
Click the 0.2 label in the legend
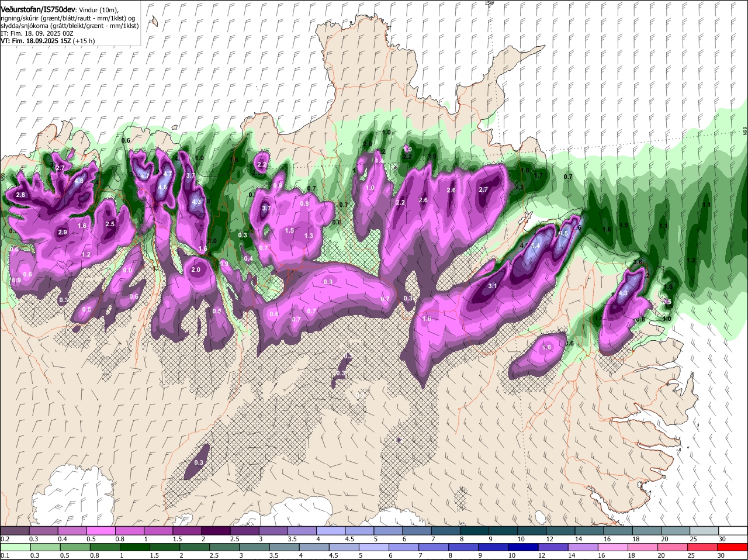(x=5, y=539)
